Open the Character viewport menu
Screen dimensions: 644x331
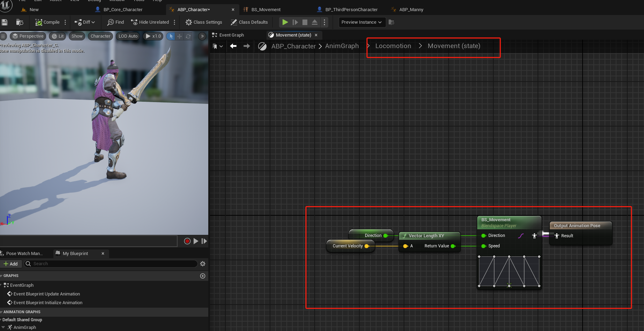(100, 36)
